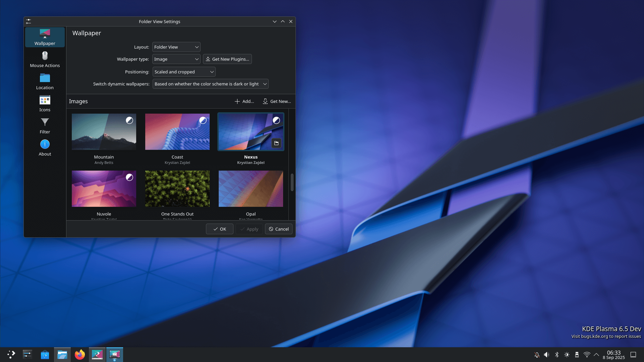Screen dimensions: 644x362
Task: Select the One Stands Out wallpaper thumbnail
Action: [x=177, y=189]
